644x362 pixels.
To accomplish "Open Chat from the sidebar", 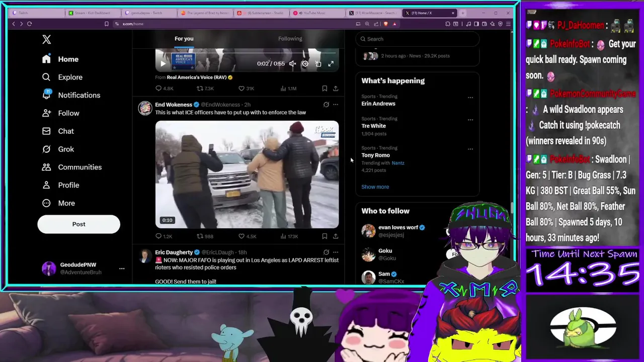I will pyautogui.click(x=58, y=131).
